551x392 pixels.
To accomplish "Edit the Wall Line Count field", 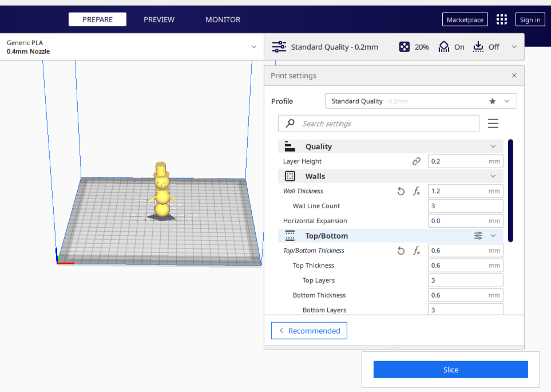I will [x=465, y=206].
